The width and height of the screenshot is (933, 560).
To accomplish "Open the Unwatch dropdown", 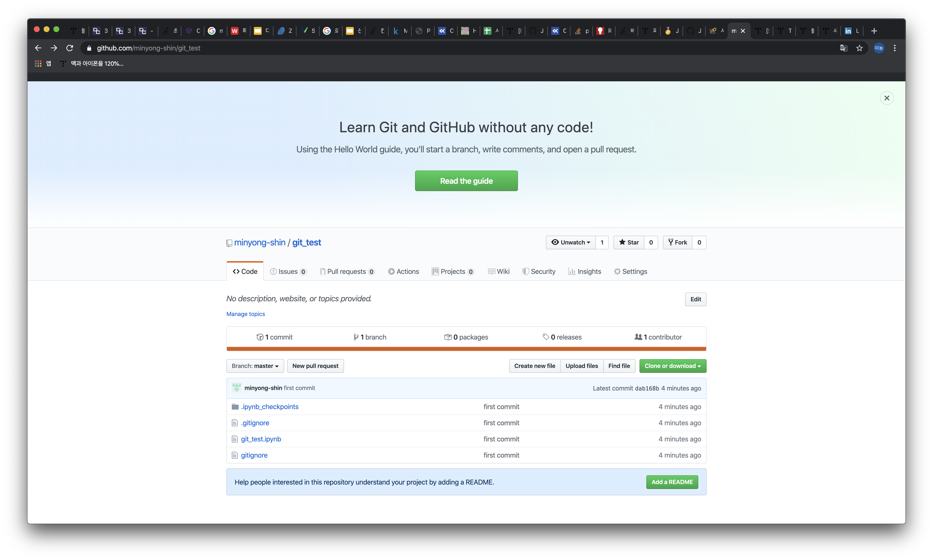I will click(x=571, y=242).
